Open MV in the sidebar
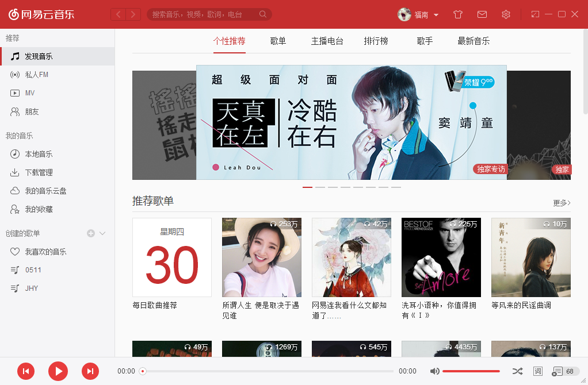Screen dimensions: 588x385 [58, 93]
